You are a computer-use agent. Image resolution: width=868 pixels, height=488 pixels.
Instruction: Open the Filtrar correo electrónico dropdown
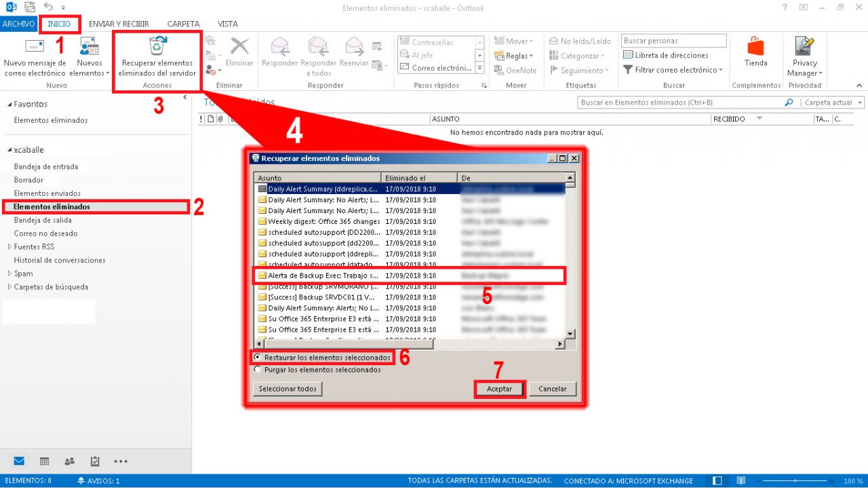(673, 69)
